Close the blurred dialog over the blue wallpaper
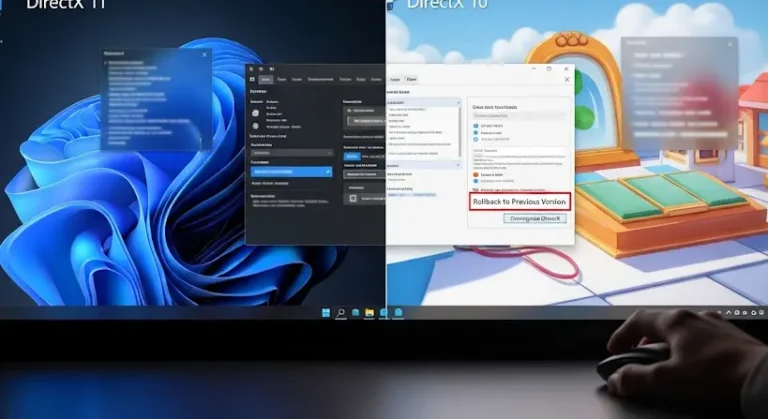 coord(204,54)
